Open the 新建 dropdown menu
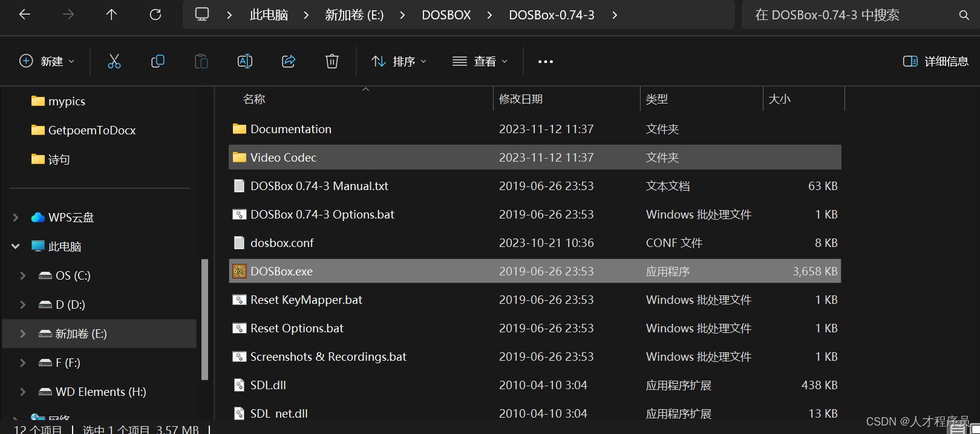Viewport: 980px width, 434px height. [47, 61]
